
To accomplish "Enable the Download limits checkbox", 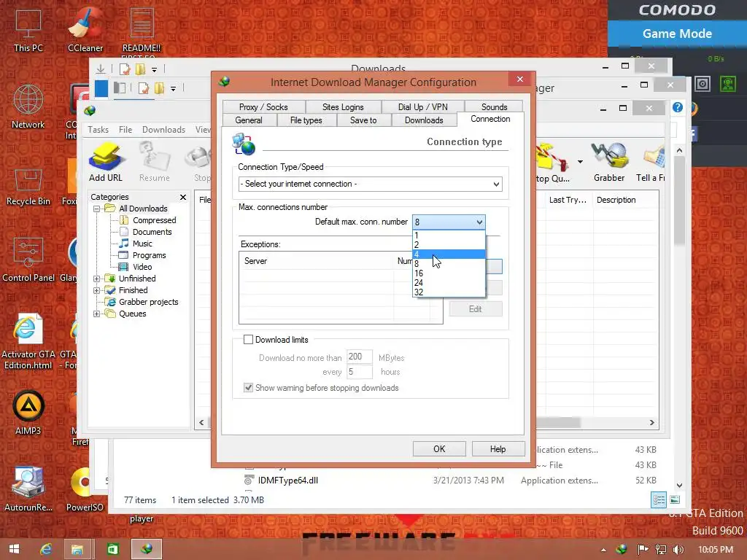I will [248, 340].
